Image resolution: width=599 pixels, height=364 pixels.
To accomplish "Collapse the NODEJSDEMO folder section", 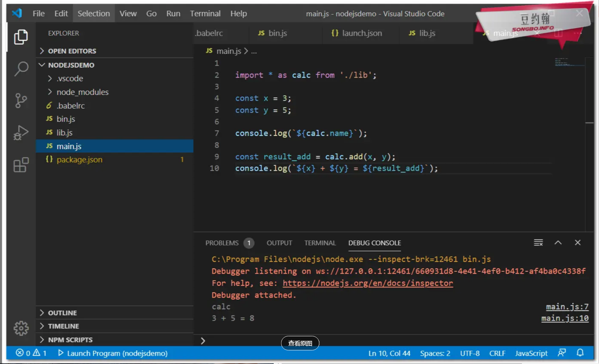I will (115, 65).
